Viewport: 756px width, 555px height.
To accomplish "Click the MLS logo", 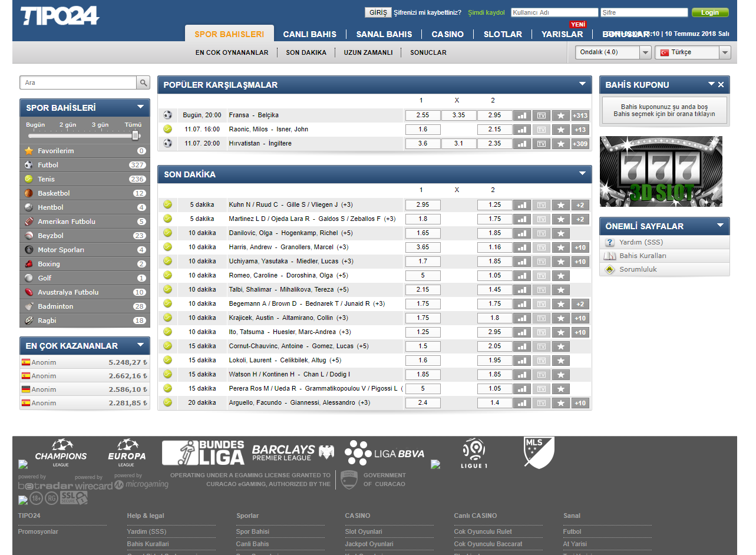I will (x=539, y=452).
